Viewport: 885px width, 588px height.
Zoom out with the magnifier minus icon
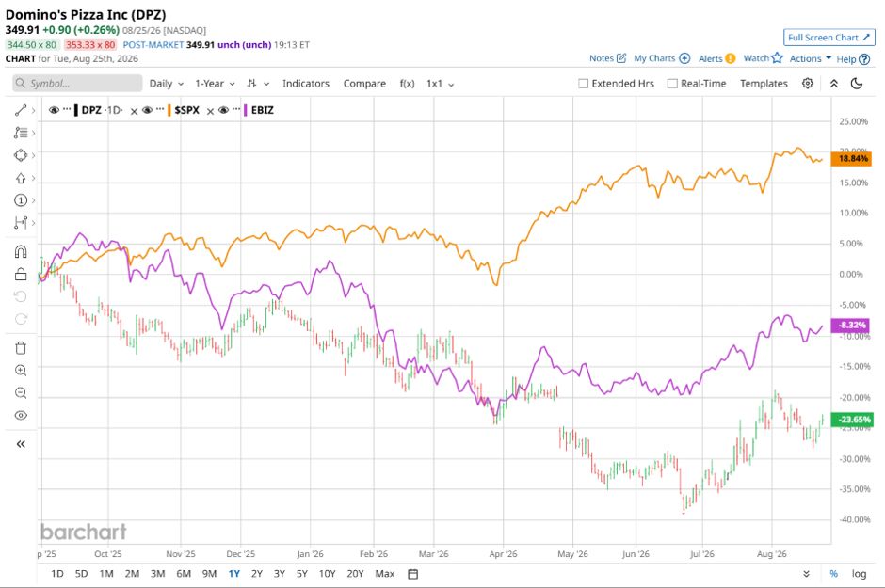coord(21,393)
